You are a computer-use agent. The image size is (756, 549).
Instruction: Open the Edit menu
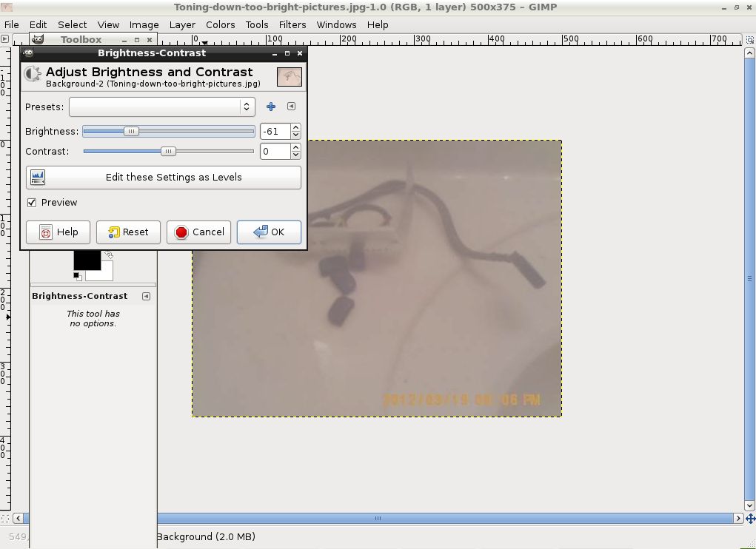[38, 24]
